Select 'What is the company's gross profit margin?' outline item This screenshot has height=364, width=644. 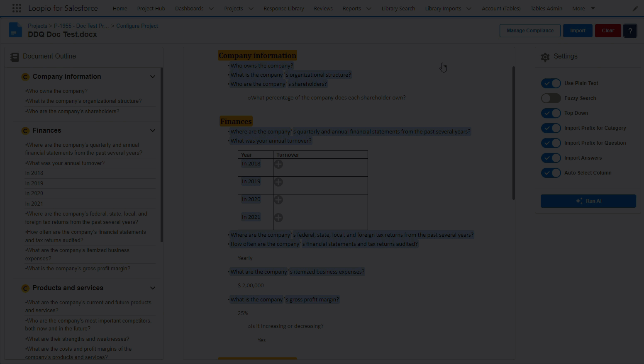78,269
